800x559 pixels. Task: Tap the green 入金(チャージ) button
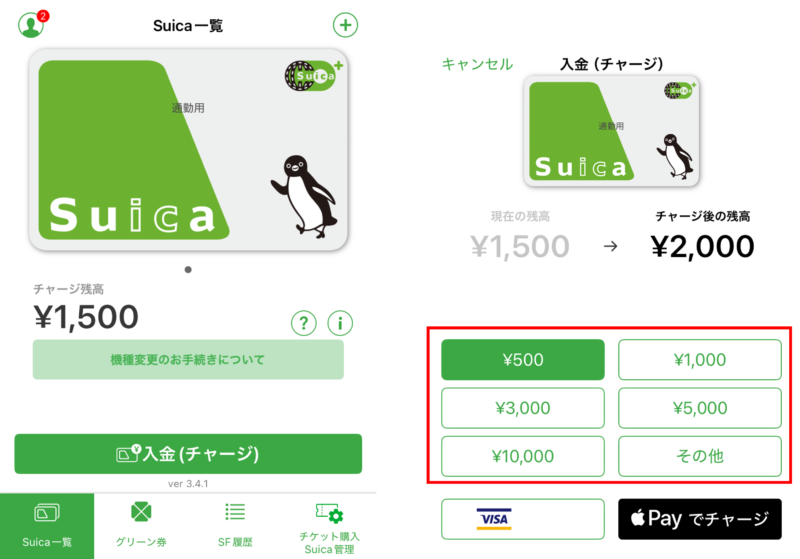point(188,454)
